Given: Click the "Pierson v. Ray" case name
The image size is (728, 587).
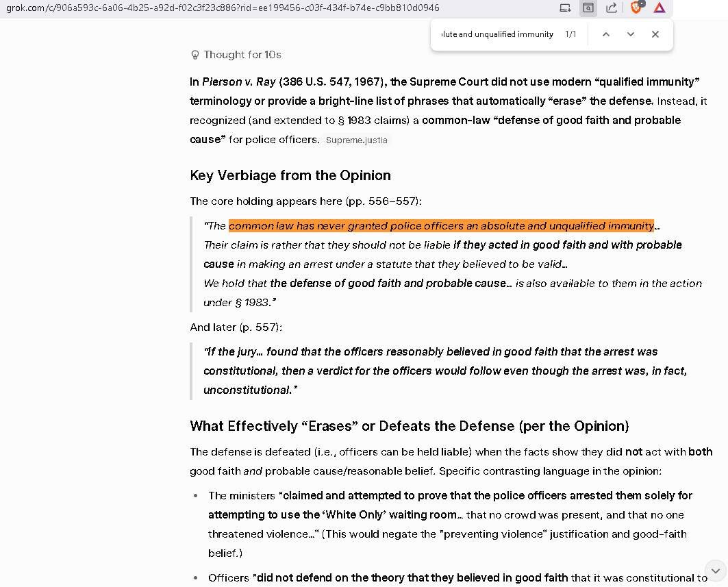Looking at the screenshot, I should tap(238, 82).
